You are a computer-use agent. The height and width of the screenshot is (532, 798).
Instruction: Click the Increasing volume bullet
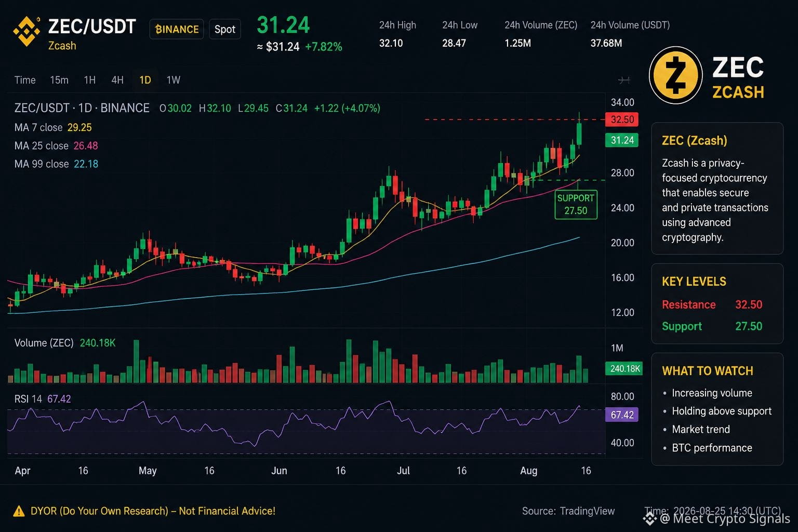(x=712, y=393)
